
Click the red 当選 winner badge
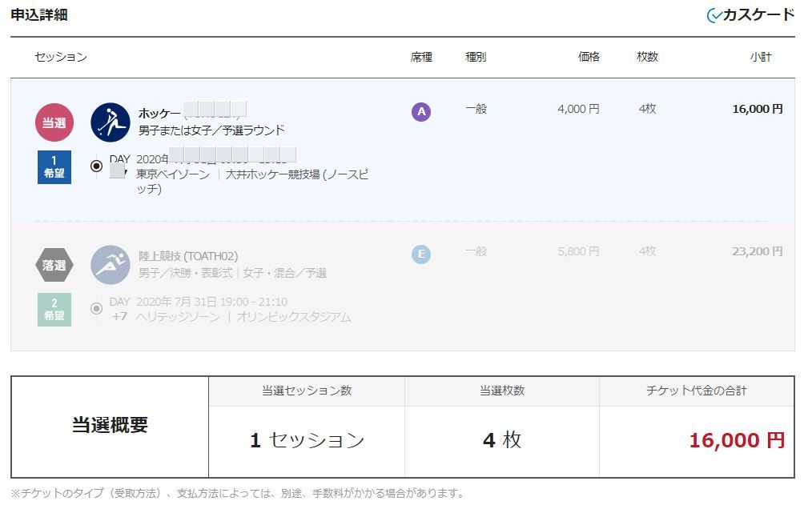(54, 122)
